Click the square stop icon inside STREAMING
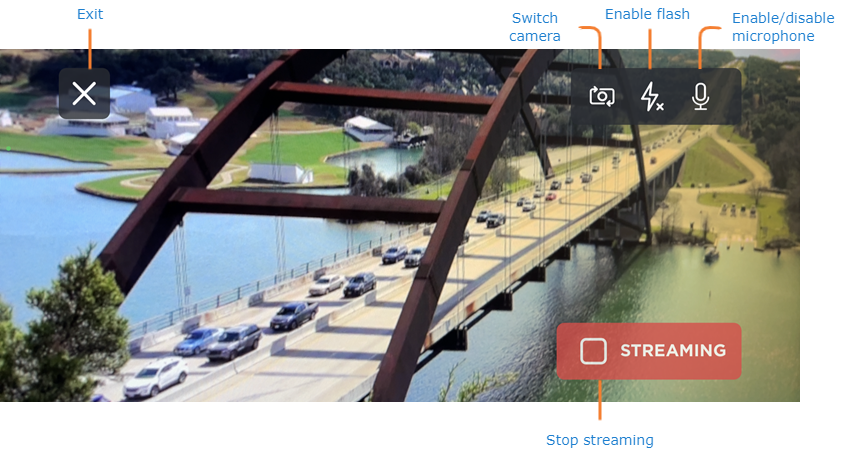The height and width of the screenshot is (468, 868). click(x=593, y=351)
